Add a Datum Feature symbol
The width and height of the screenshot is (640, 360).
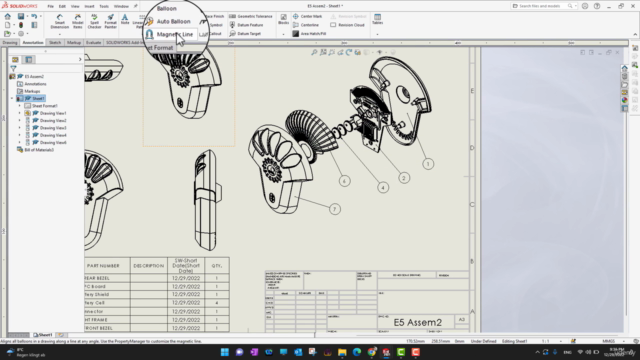[246, 25]
